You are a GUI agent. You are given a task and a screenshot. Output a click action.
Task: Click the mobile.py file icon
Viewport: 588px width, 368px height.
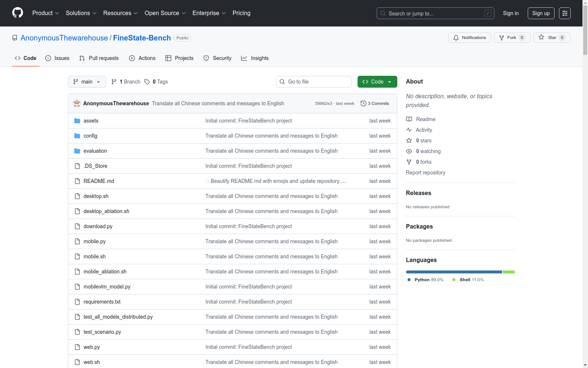77,241
